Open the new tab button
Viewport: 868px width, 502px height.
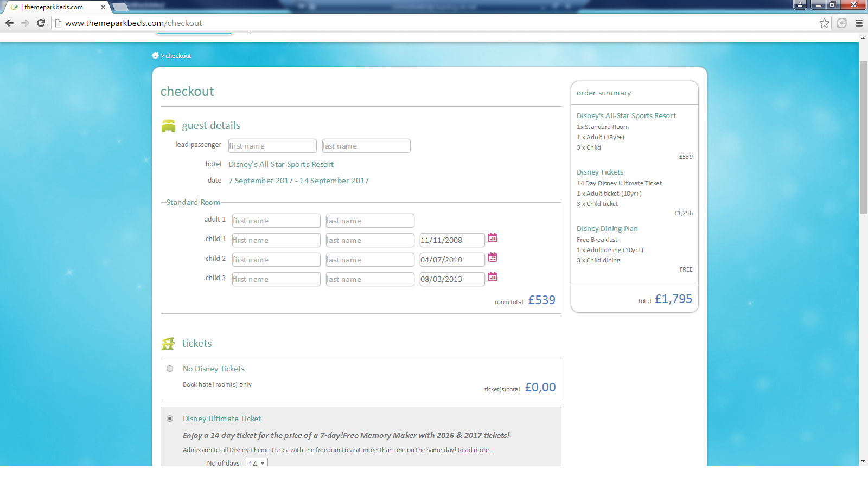pyautogui.click(x=120, y=7)
